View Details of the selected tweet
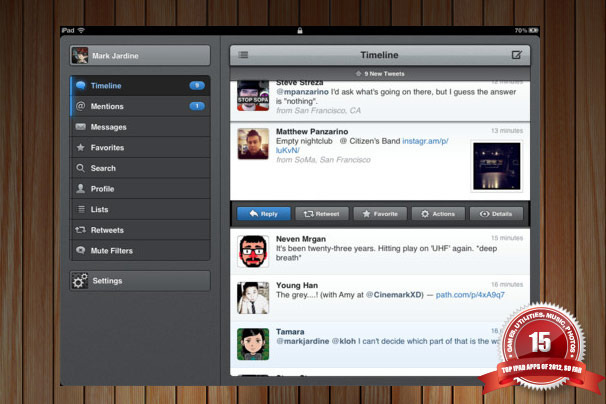 coord(496,214)
